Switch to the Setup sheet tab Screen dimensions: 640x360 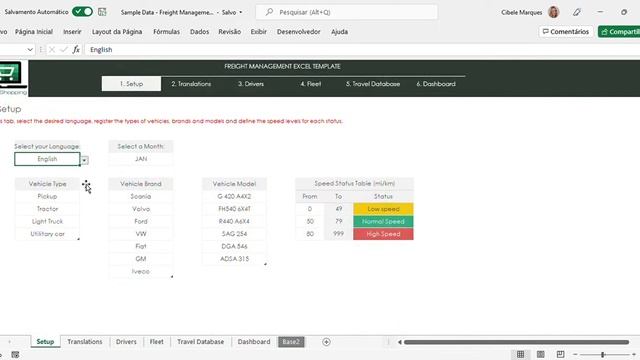pos(45,342)
